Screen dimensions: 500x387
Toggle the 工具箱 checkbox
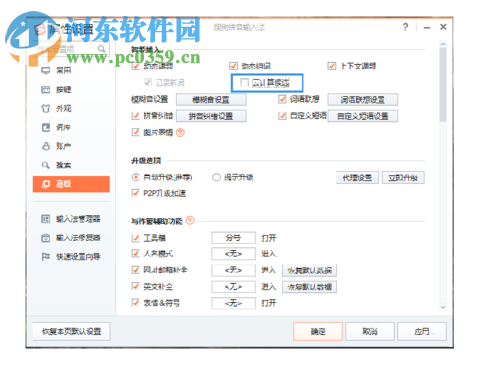[x=135, y=238]
